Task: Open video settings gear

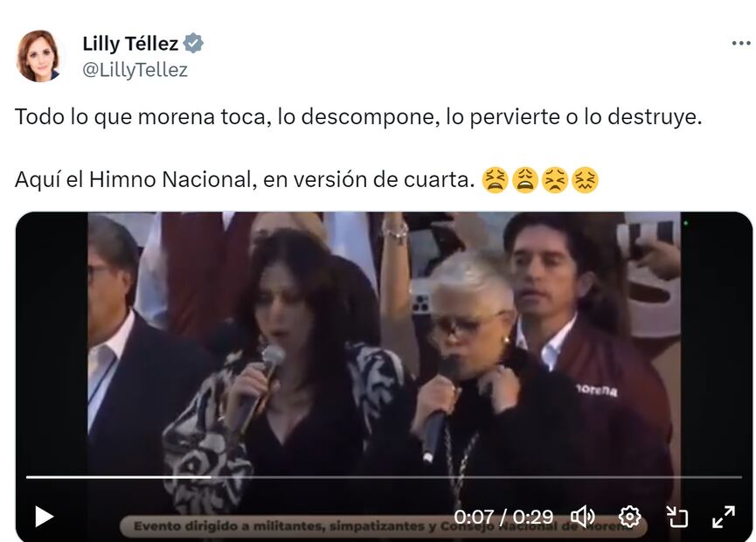Action: (x=629, y=517)
